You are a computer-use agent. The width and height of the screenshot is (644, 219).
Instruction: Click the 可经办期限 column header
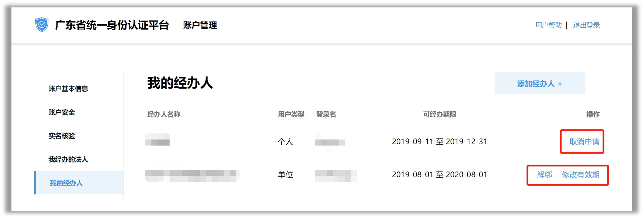tap(439, 115)
